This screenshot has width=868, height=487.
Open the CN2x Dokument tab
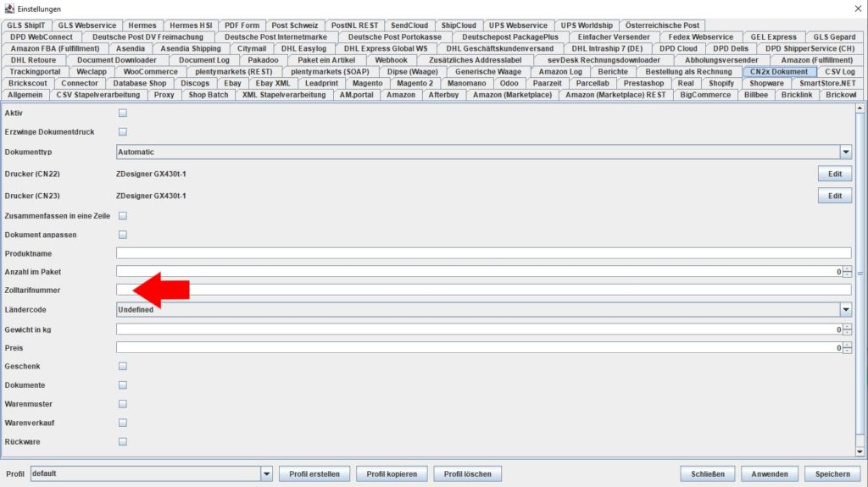(779, 71)
